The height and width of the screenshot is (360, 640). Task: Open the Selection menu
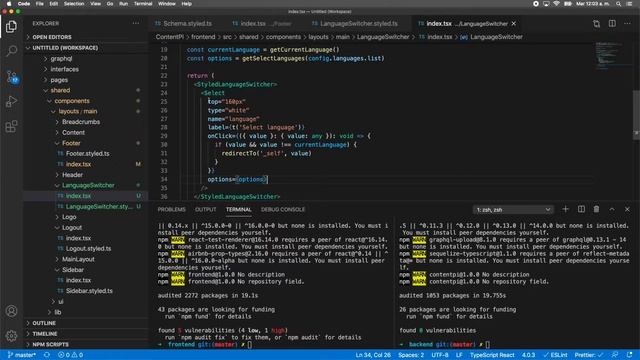(74, 4)
